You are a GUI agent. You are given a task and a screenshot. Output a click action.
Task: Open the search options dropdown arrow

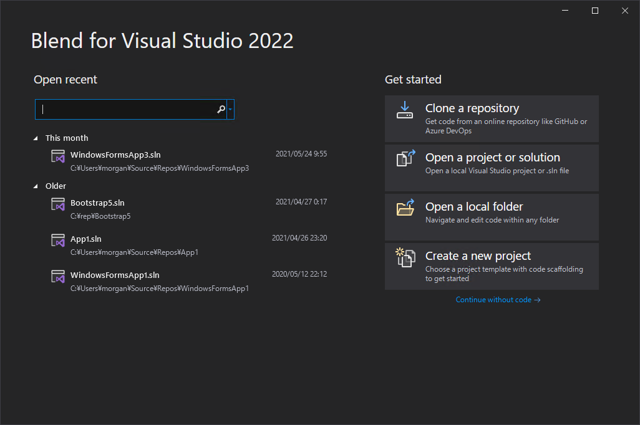tap(231, 109)
